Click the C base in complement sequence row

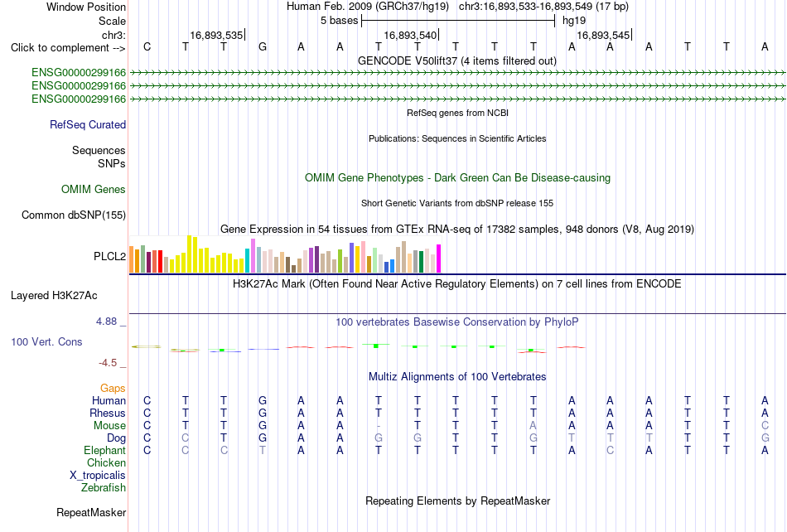[x=147, y=47]
